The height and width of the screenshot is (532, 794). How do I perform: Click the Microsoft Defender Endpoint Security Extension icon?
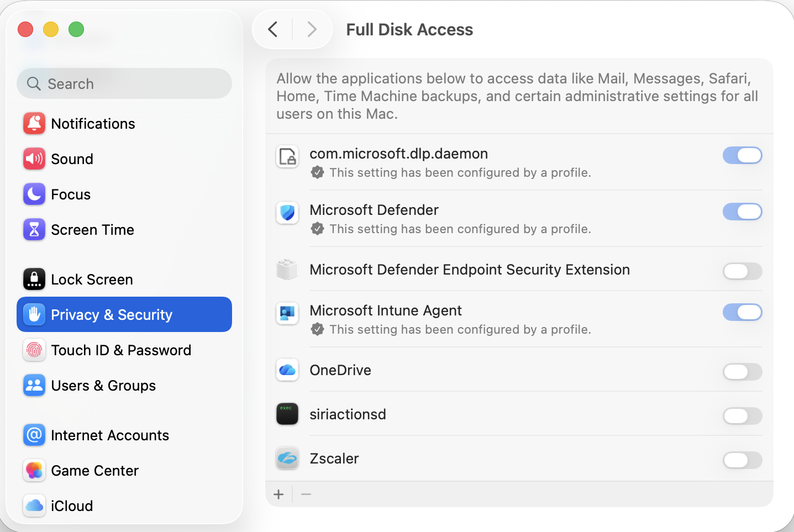(287, 270)
